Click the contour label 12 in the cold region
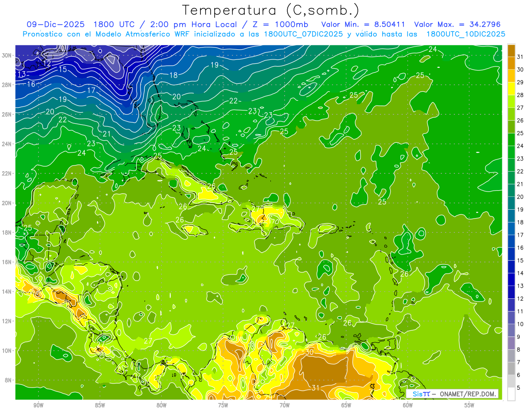Viewport: 532px width, 411px height. (47, 64)
